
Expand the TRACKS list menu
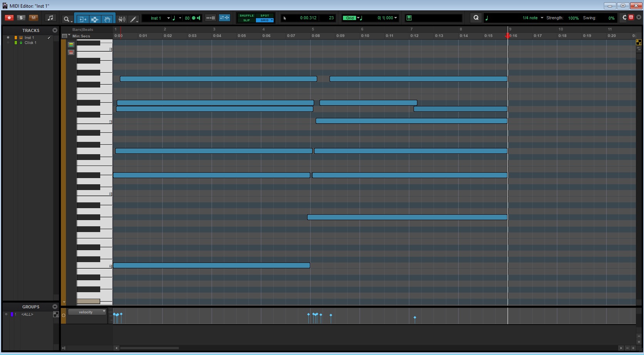click(x=55, y=30)
